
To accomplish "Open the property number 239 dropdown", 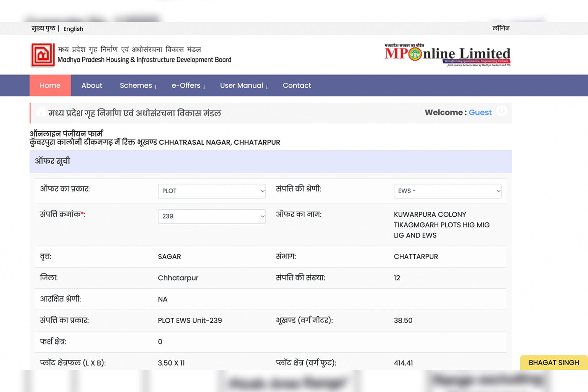I will [212, 216].
